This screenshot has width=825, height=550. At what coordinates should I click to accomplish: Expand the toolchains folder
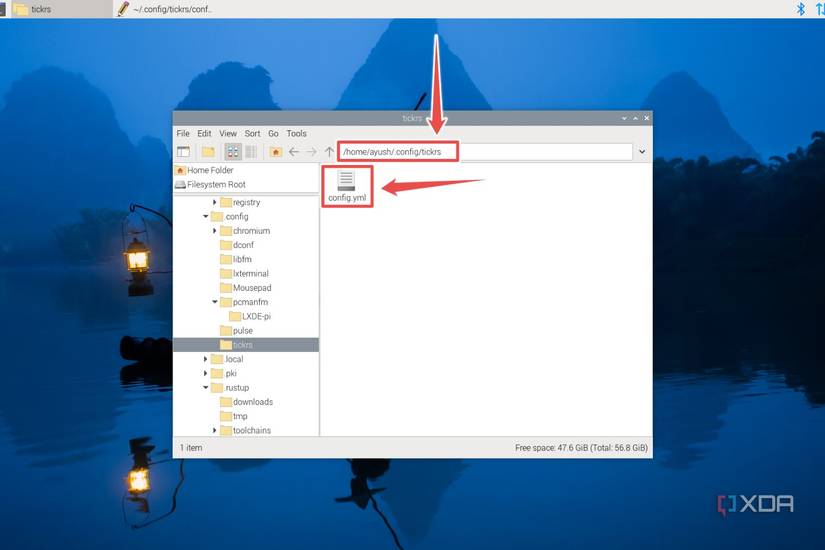coord(214,430)
